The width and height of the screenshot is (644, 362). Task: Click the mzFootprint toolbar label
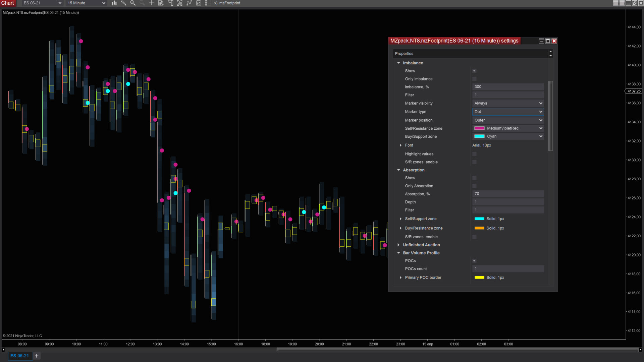[230, 3]
